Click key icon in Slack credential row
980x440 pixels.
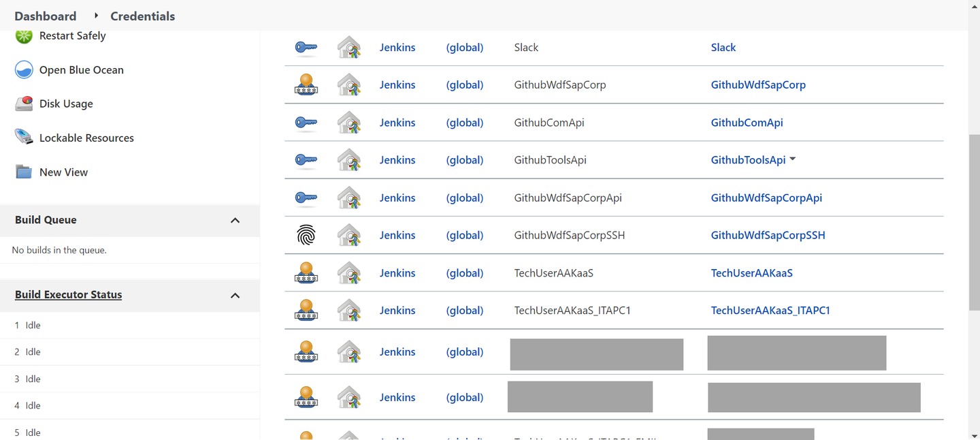pos(306,48)
